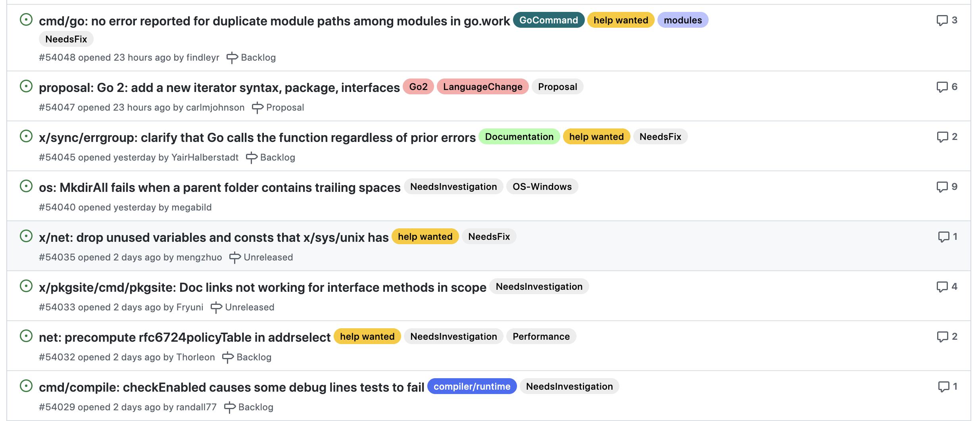Click Backlog milestone icon on issue #54048

tap(232, 58)
